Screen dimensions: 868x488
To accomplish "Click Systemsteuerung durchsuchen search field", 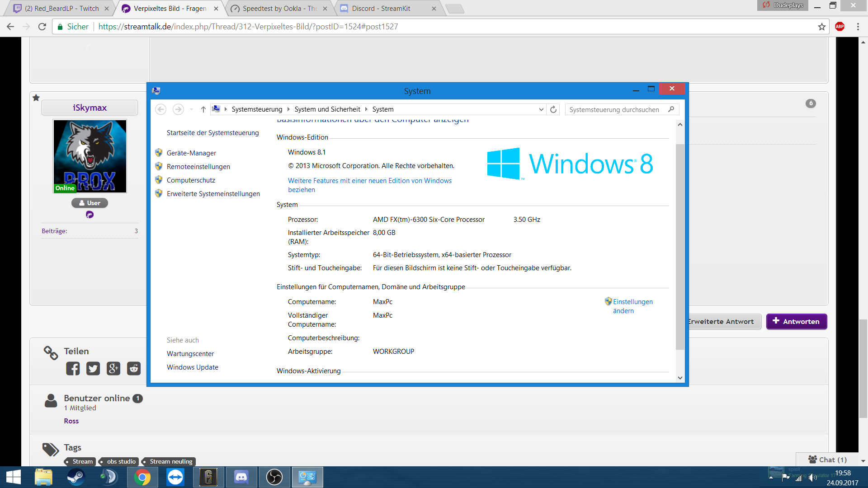I will (x=615, y=109).
